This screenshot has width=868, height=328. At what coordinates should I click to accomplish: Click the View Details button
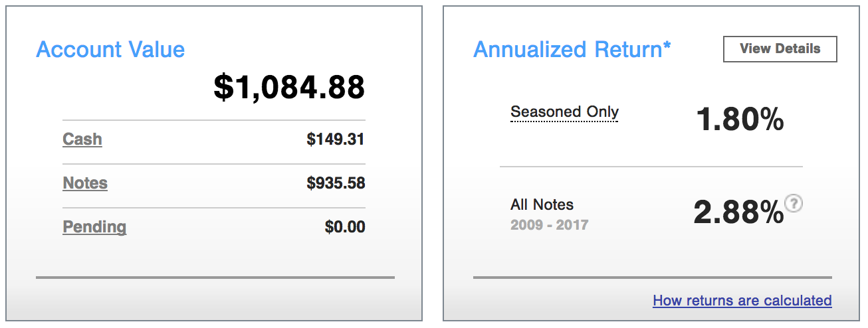tap(780, 48)
